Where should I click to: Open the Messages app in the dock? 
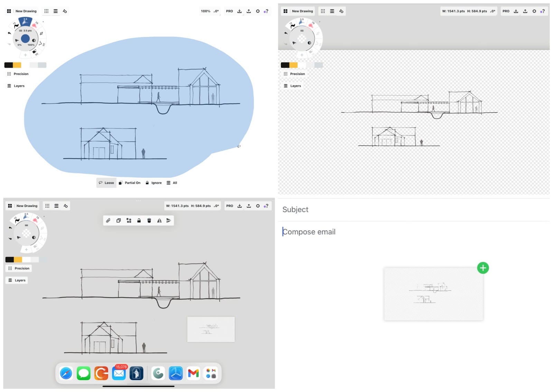(83, 373)
